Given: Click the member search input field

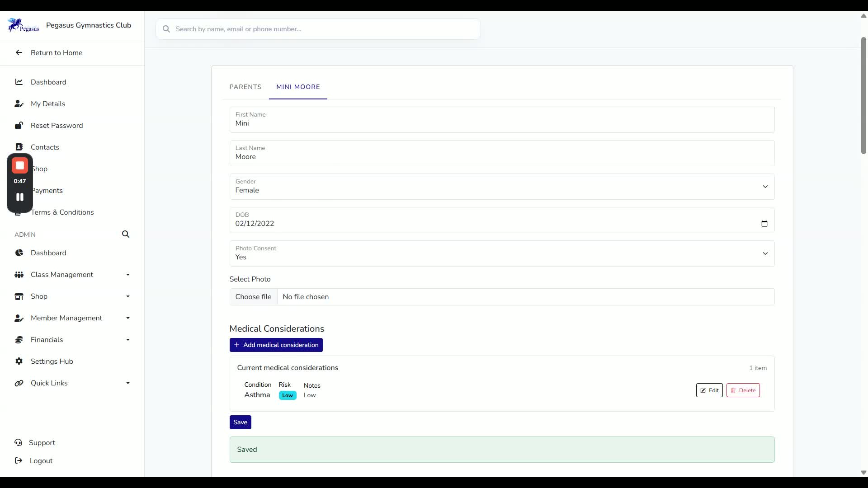Looking at the screenshot, I should 318,29.
